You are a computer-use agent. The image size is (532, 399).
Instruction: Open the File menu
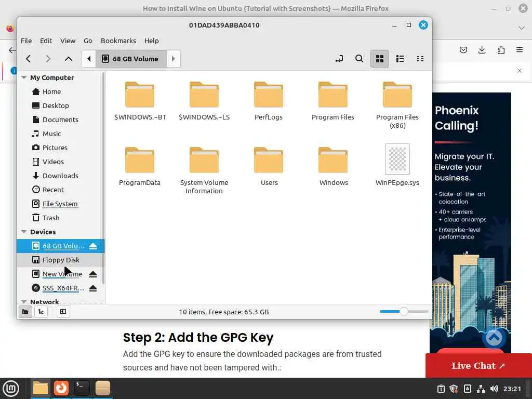coord(26,41)
